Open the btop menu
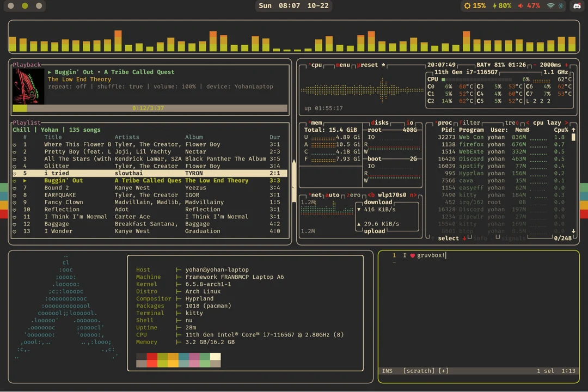This screenshot has width=588, height=392. 343,65
